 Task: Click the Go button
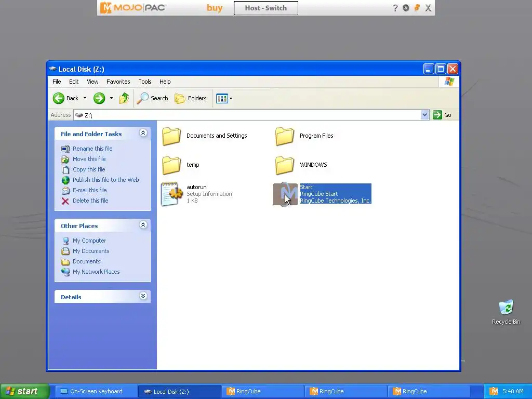click(443, 115)
